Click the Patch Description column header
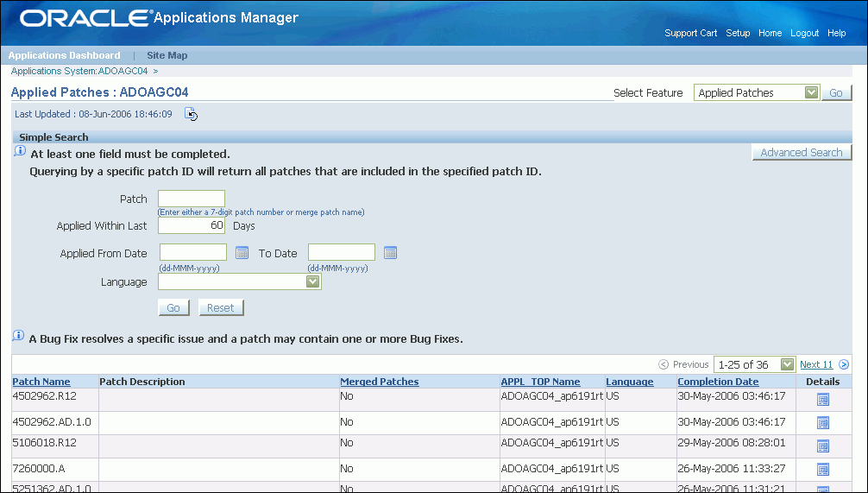 pos(142,382)
